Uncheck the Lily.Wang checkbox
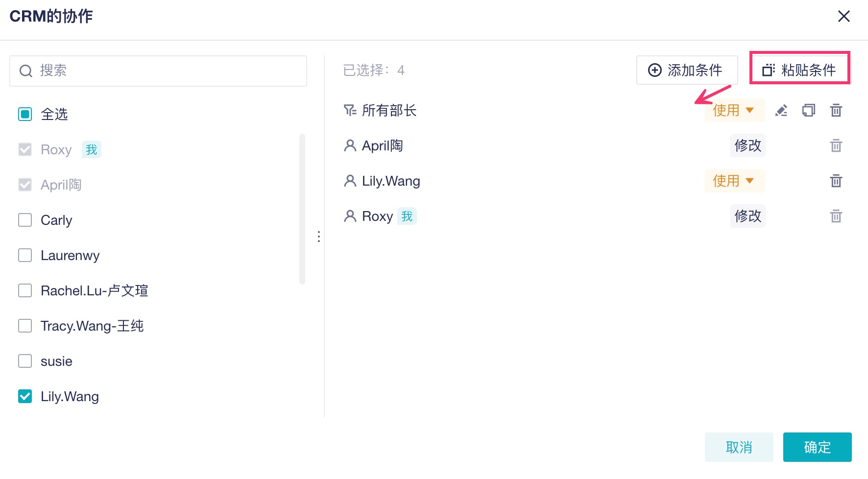 click(x=25, y=396)
